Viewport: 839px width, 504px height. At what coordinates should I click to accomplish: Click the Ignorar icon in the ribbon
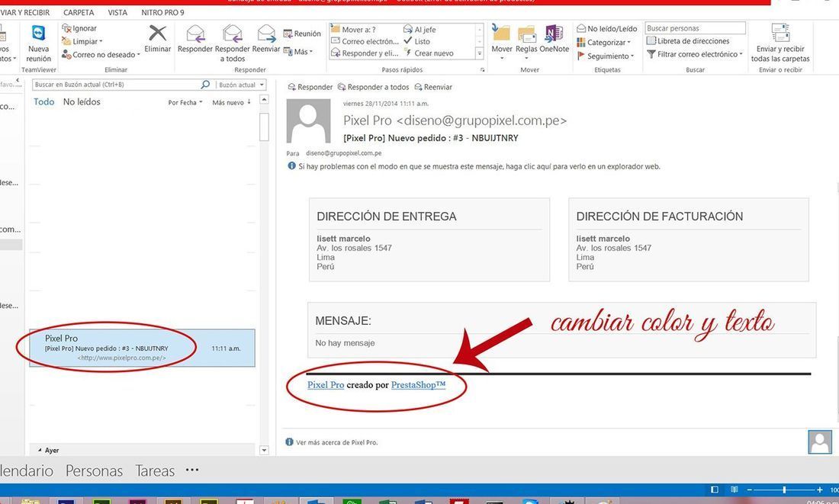[79, 28]
